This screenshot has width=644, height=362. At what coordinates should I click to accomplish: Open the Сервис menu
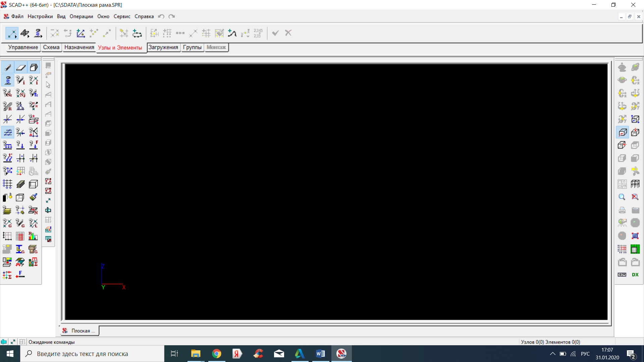coord(122,16)
